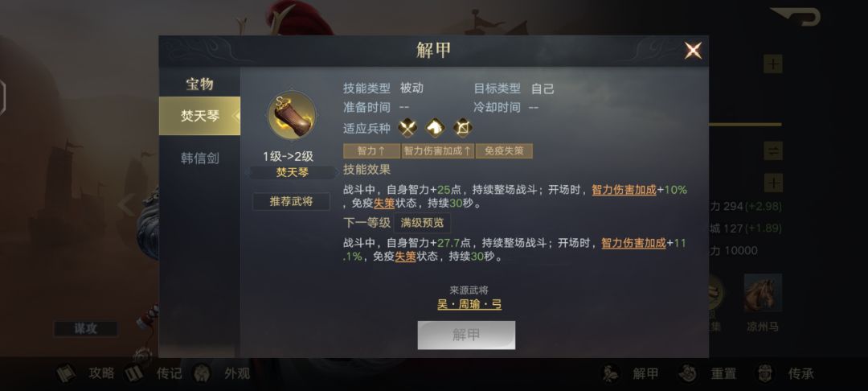This screenshot has height=391, width=868.
Task: Select the archer bow troop icon
Action: pyautogui.click(x=463, y=128)
